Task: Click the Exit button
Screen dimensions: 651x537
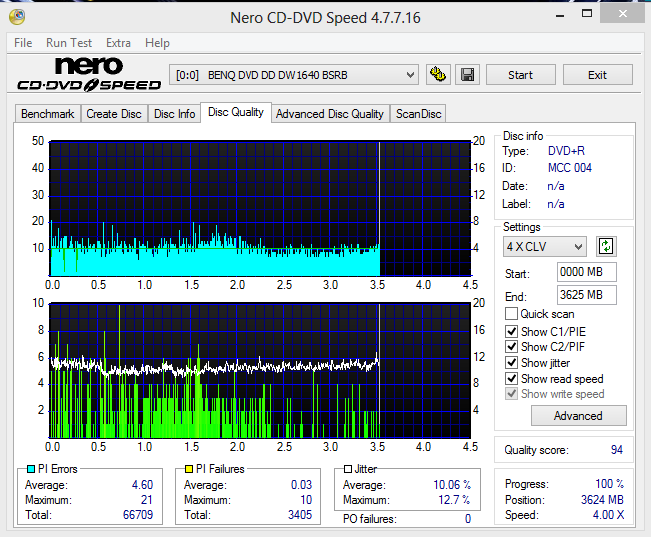Action: (x=597, y=75)
